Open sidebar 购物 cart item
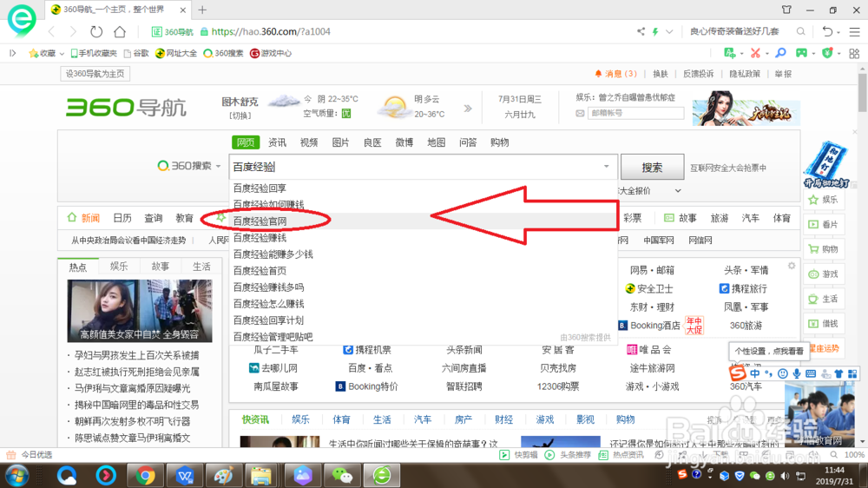This screenshot has height=488, width=868. click(x=823, y=249)
